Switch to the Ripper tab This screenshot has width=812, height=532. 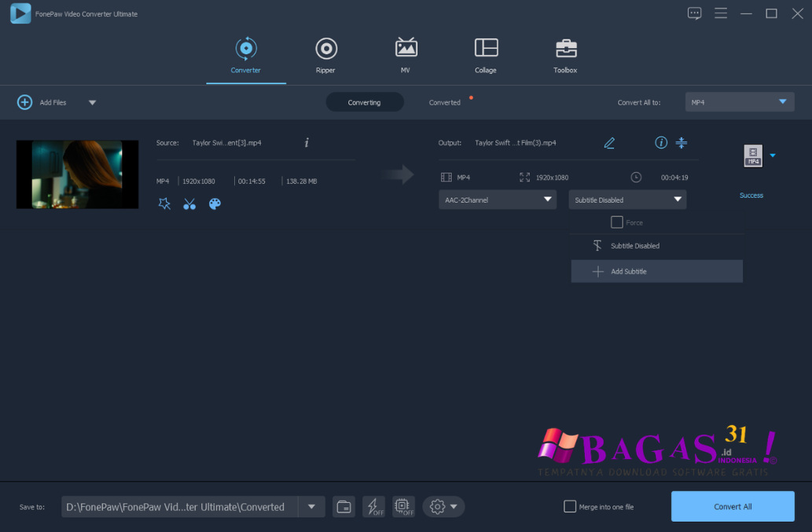pyautogui.click(x=325, y=55)
